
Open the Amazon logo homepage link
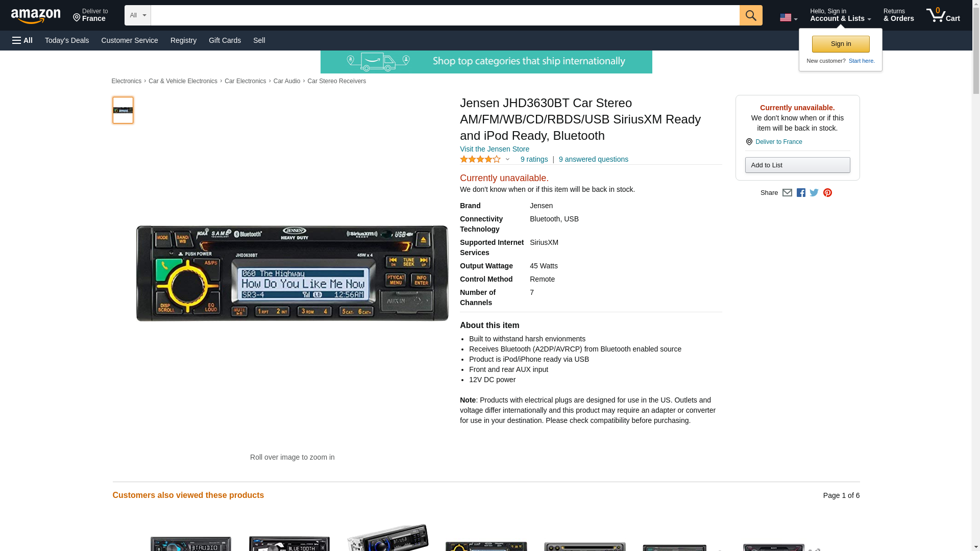36,16
